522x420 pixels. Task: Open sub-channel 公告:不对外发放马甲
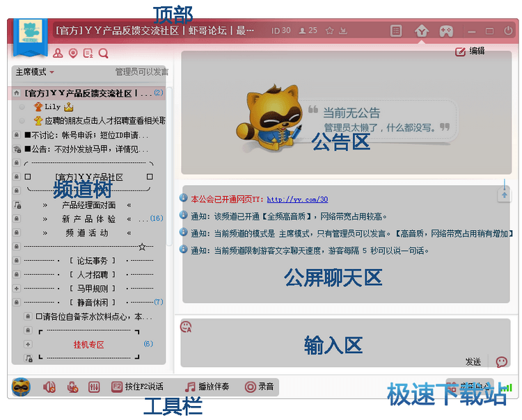(x=86, y=150)
